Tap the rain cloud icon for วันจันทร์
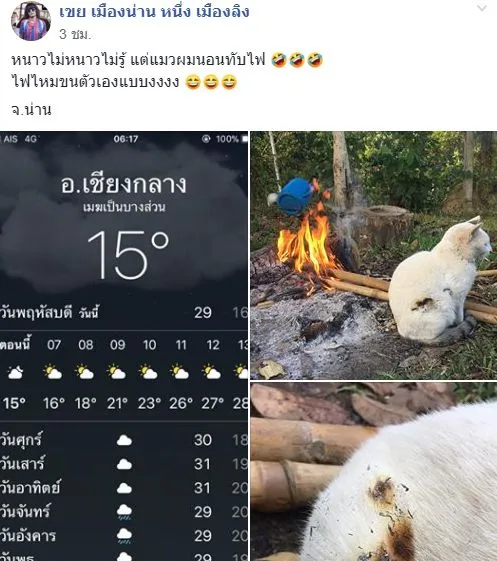 (124, 512)
